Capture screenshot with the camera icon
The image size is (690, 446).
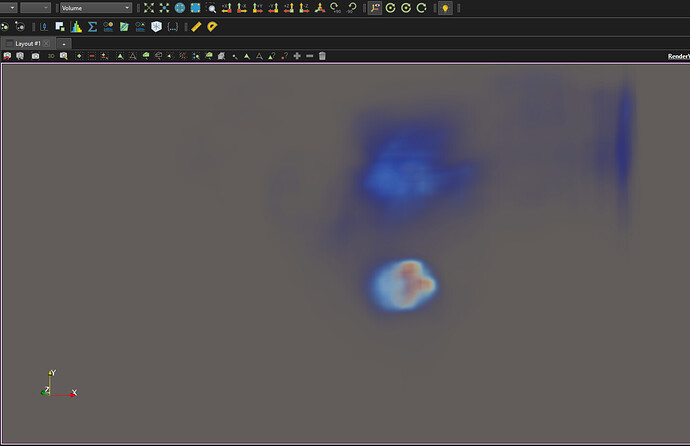tap(35, 56)
